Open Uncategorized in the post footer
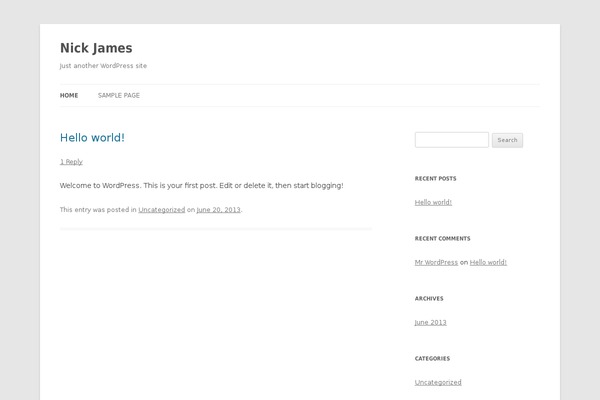The width and height of the screenshot is (600, 400). (x=161, y=210)
